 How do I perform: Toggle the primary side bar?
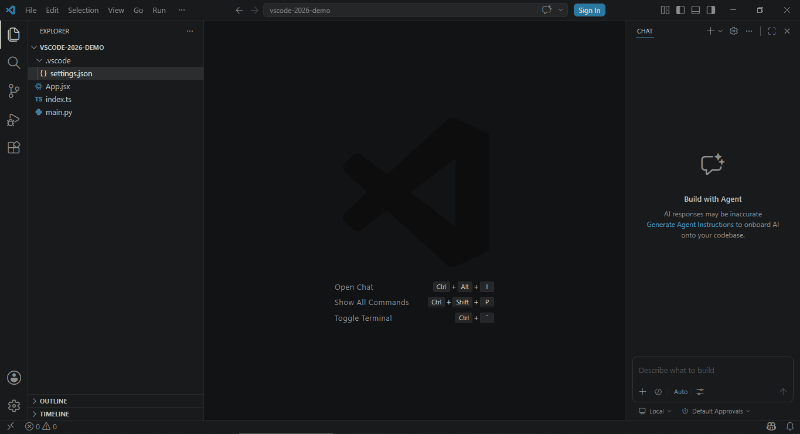point(680,10)
